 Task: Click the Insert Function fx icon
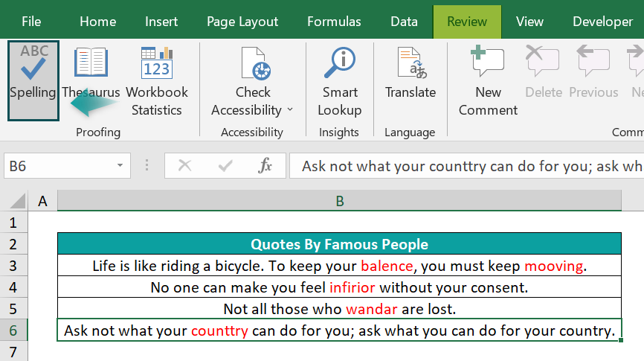(x=265, y=166)
